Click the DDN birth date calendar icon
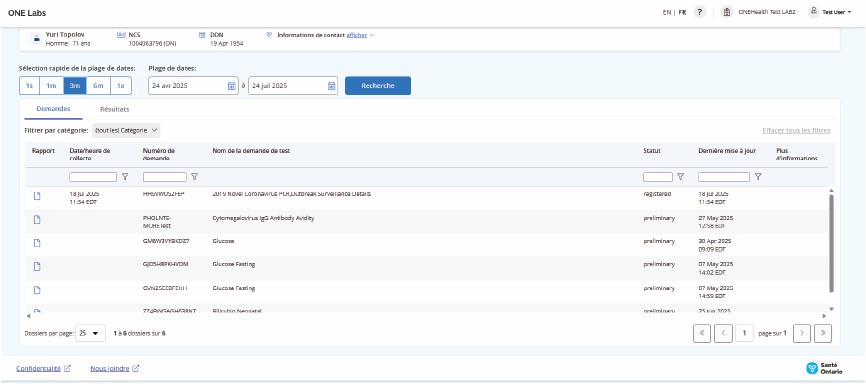The image size is (866, 384). 202,34
